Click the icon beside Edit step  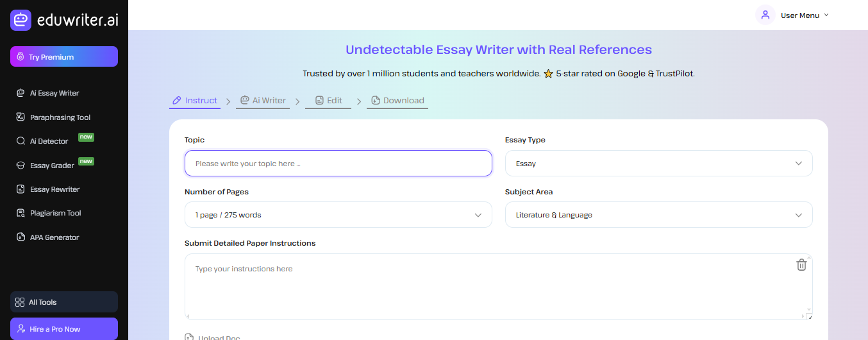click(319, 100)
